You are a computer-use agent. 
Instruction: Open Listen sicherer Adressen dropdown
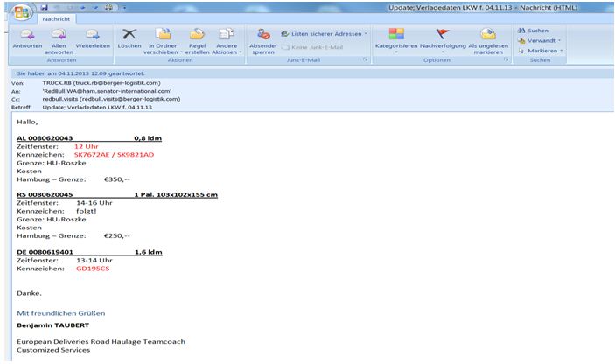(324, 34)
